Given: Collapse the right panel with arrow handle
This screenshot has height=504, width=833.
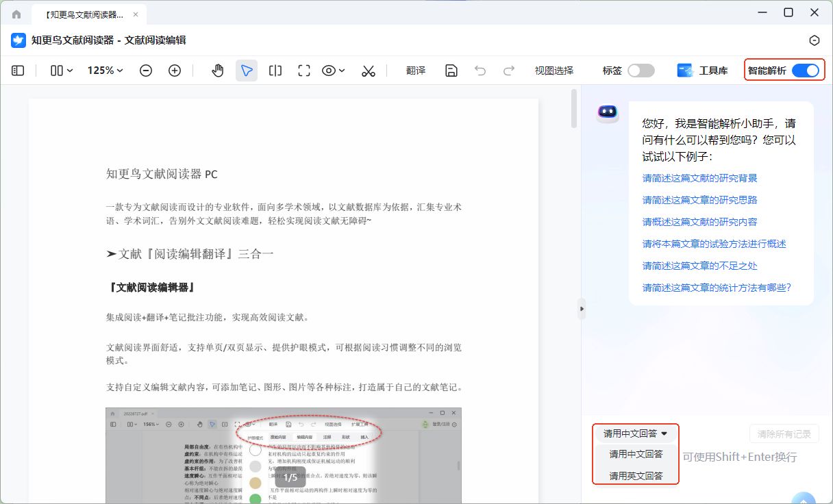Looking at the screenshot, I should coord(582,309).
